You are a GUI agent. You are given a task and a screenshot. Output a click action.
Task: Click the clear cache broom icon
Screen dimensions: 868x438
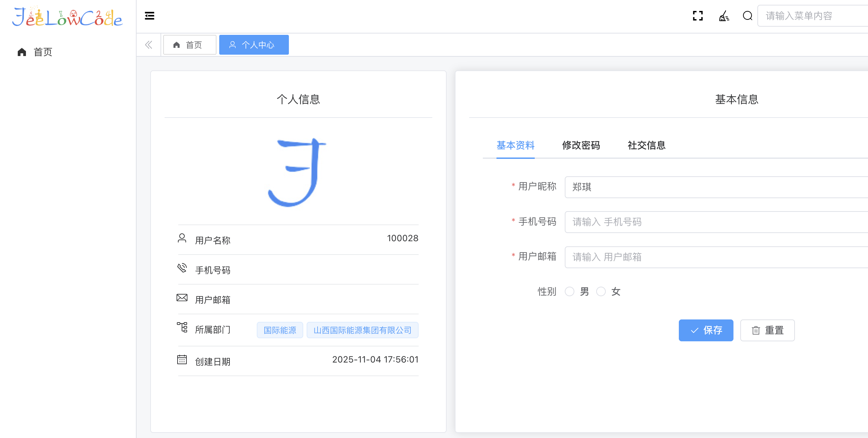tap(724, 16)
